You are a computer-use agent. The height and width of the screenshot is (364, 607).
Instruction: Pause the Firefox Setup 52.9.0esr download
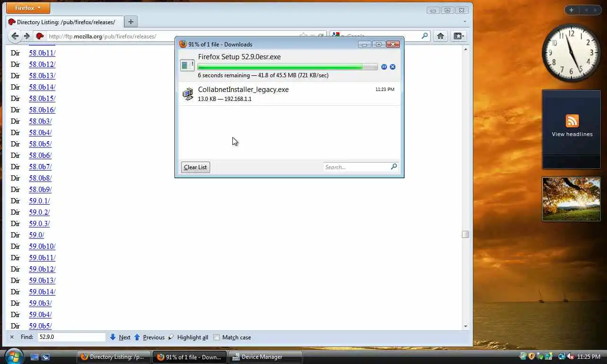(x=384, y=67)
